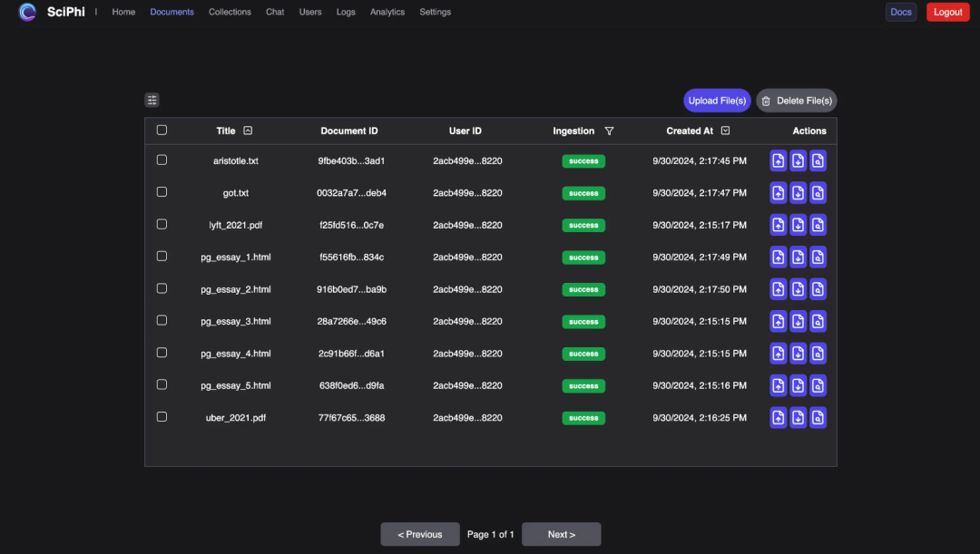Check the got.txt row checkbox
980x554 pixels.
click(162, 191)
